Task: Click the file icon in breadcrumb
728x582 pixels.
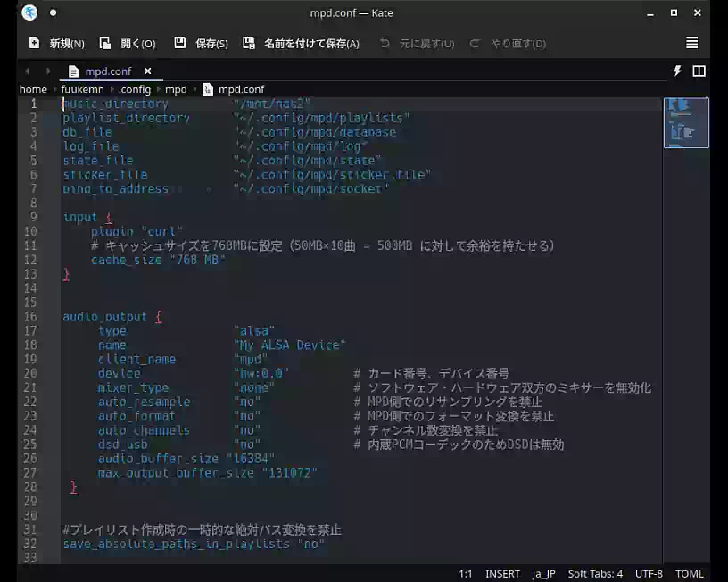Action: coord(208,89)
